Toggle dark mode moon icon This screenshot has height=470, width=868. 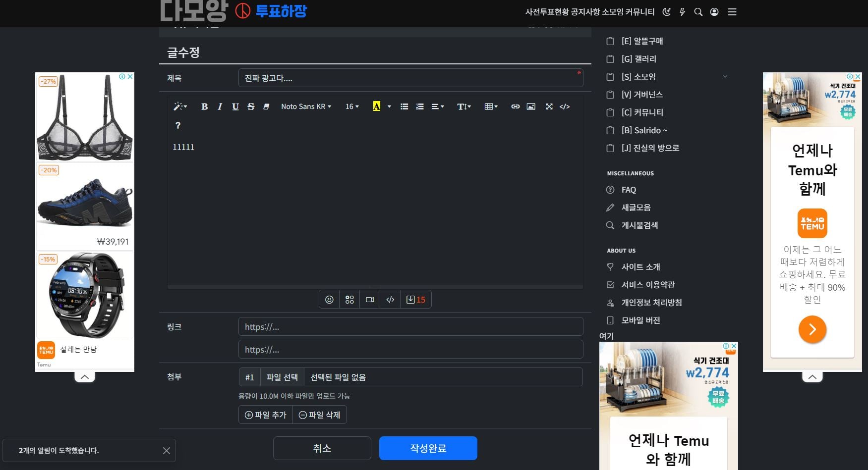click(x=667, y=12)
